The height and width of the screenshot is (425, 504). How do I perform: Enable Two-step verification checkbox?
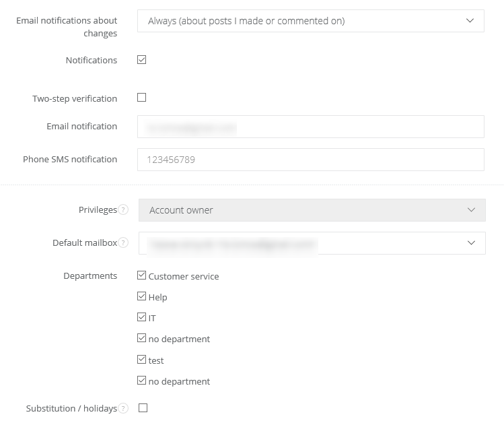pyautogui.click(x=141, y=98)
